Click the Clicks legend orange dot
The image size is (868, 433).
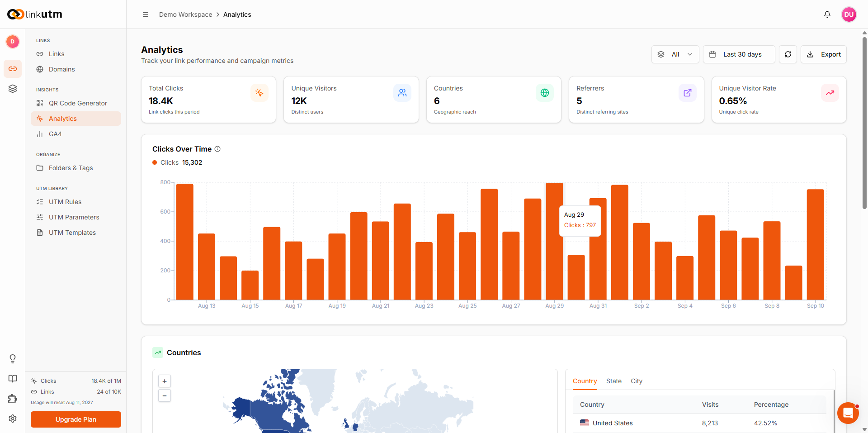click(x=155, y=162)
